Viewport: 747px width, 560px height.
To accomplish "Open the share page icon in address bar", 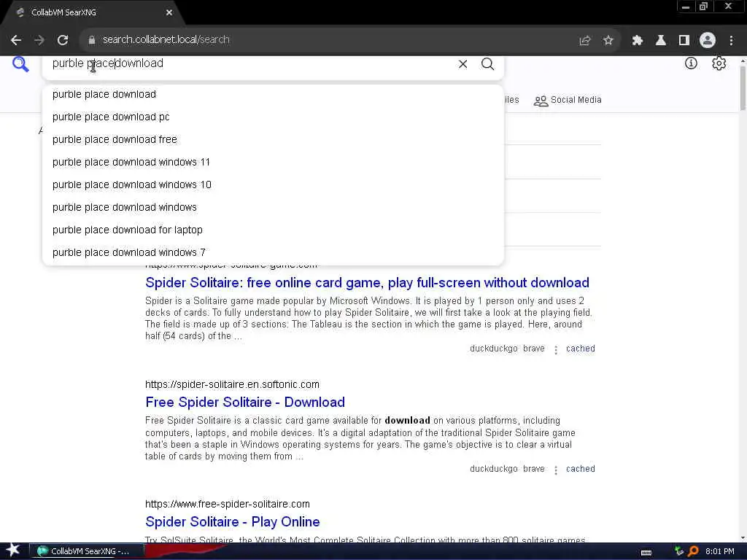I will click(585, 41).
